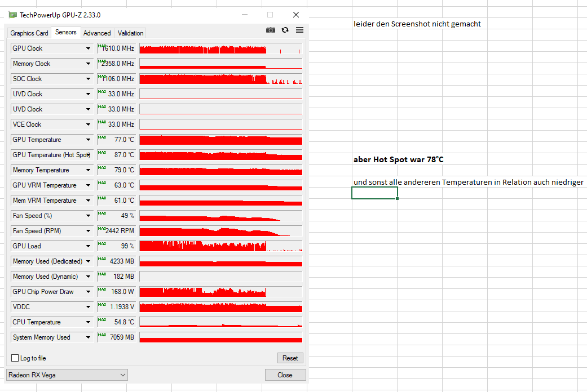This screenshot has height=392, width=587.
Task: Click the GPU-Z app icon in title bar
Action: tap(13, 15)
